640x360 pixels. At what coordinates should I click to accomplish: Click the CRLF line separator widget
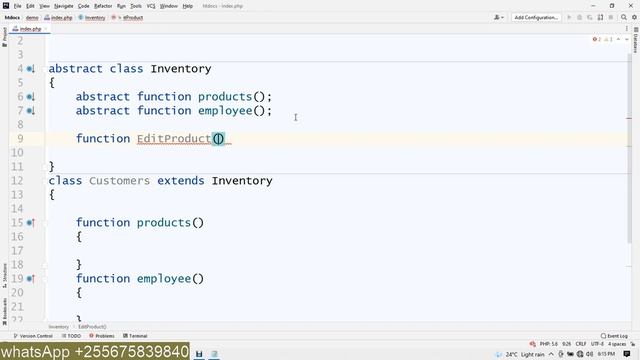click(x=581, y=344)
